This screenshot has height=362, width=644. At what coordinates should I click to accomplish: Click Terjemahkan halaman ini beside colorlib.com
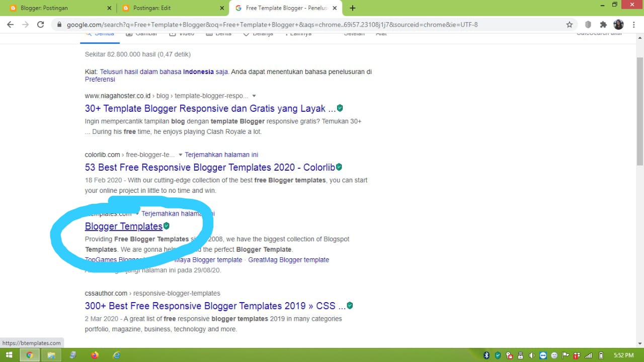(221, 155)
